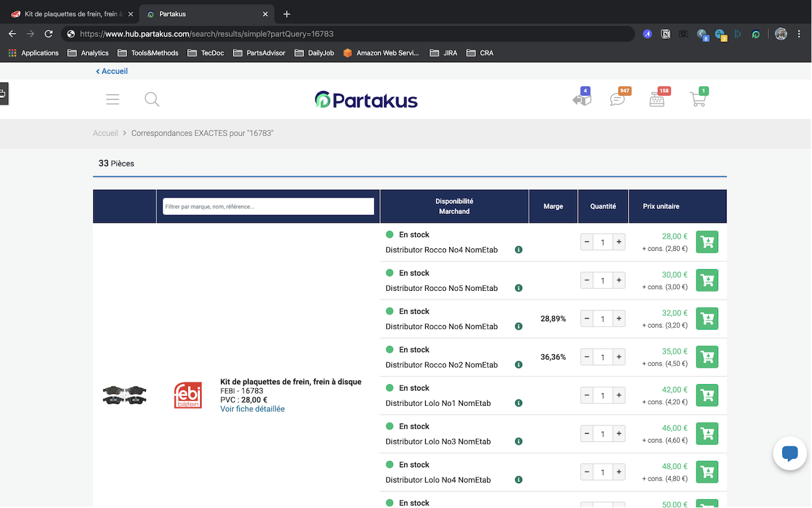Screen dimensions: 812x508
Task: Click the browser reload button
Action: pyautogui.click(x=48, y=34)
